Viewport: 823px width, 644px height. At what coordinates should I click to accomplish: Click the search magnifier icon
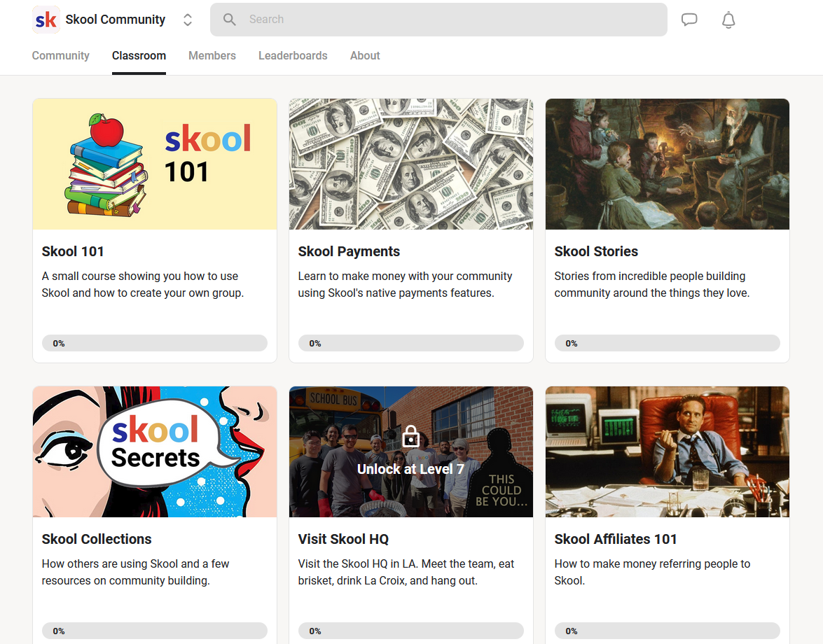coord(230,20)
